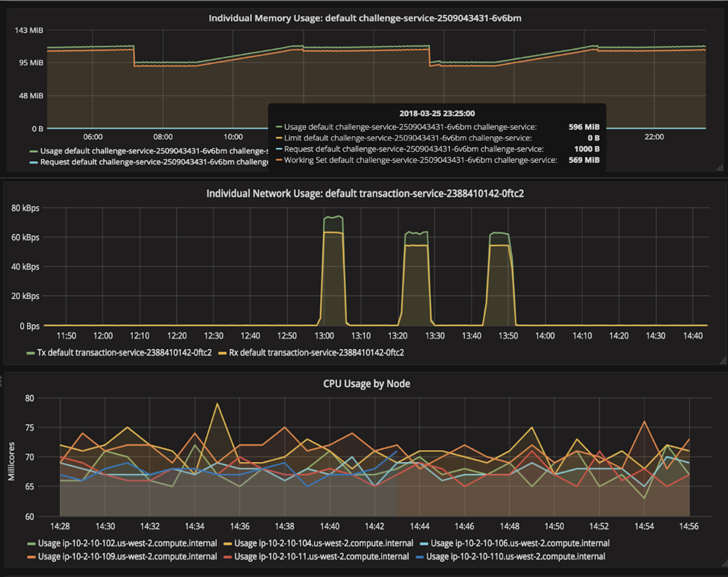Viewport: 728px width, 577px height.
Task: Click the blue swatch for Usage ip-10-2-10-110
Action: click(x=420, y=557)
